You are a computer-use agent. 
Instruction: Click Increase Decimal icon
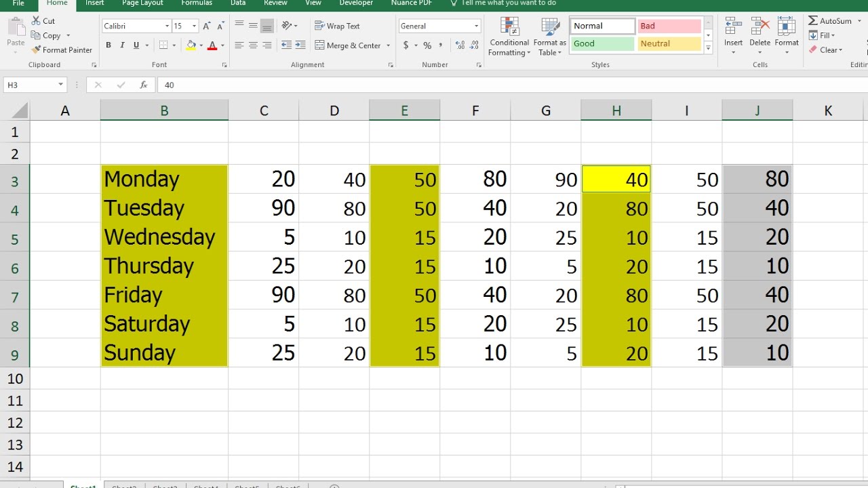[x=460, y=45]
